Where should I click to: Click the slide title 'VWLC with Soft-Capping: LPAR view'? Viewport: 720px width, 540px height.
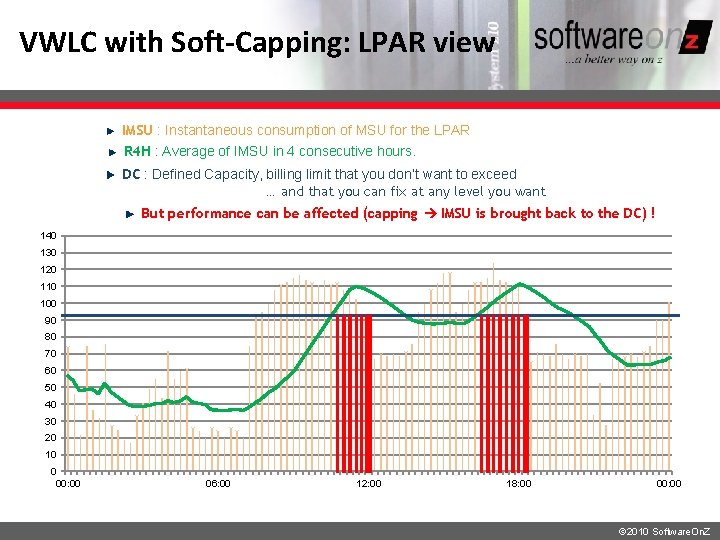click(x=257, y=42)
